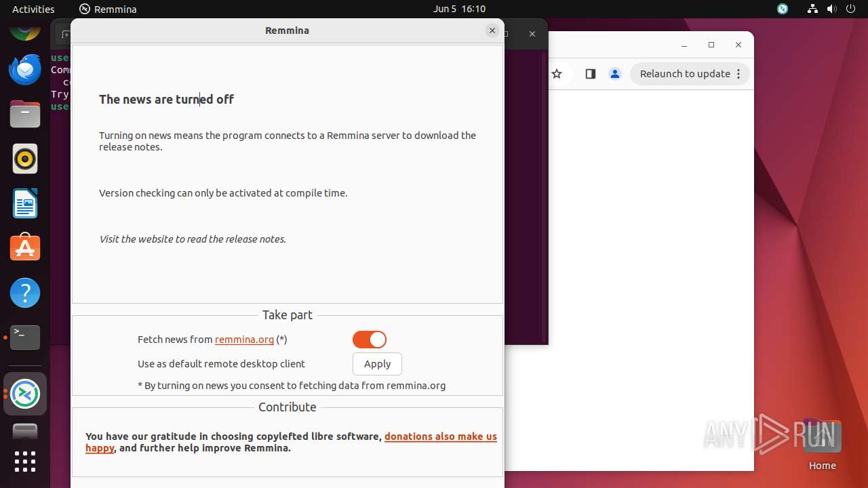Click the consent note about remmina.org

(292, 386)
